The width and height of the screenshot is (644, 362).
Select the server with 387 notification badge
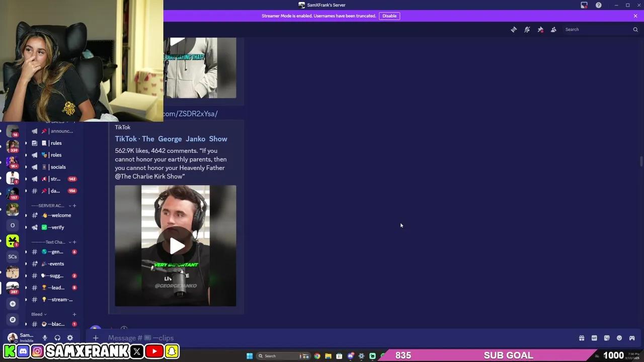pyautogui.click(x=13, y=288)
